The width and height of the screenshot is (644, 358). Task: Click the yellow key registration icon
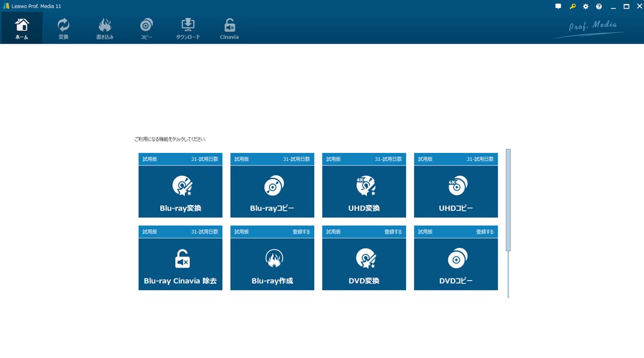572,7
